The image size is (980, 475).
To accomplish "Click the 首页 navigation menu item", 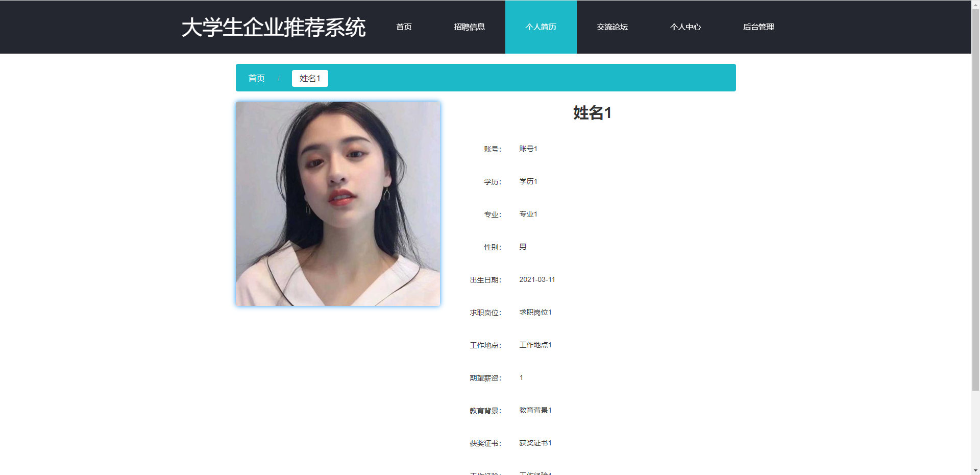I will 404,27.
